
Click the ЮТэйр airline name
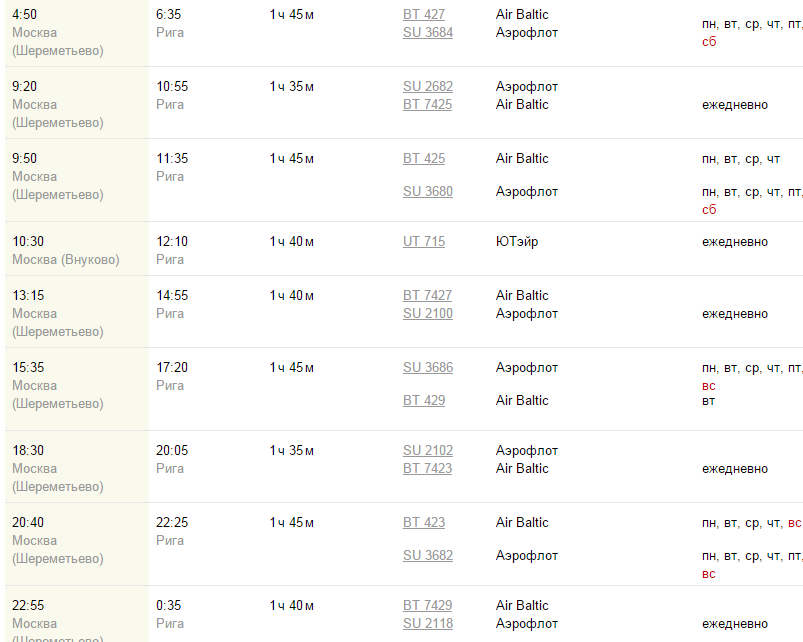[517, 242]
